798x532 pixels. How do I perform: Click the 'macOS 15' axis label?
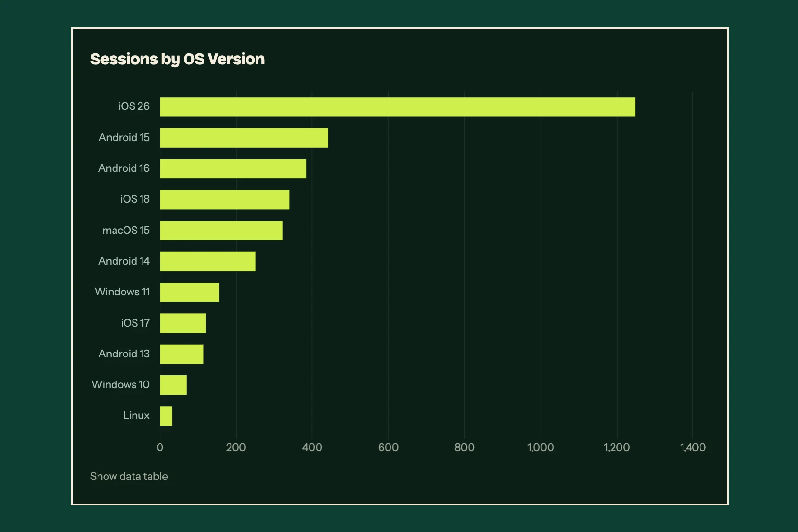pos(126,230)
